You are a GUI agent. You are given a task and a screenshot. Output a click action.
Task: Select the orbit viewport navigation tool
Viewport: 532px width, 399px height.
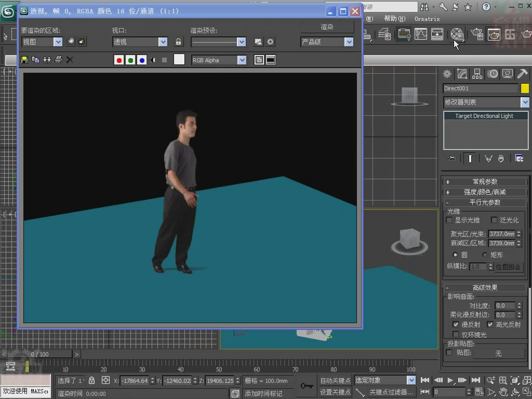(515, 392)
